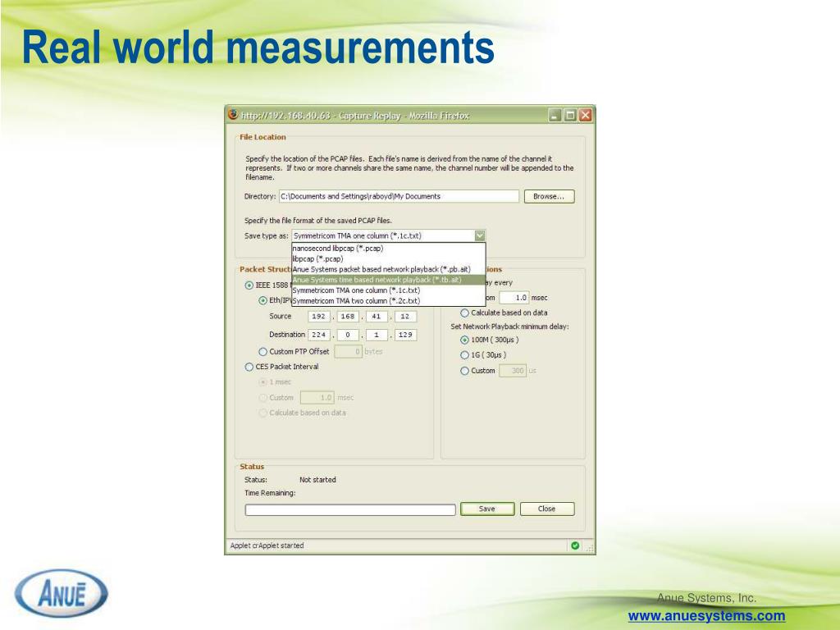Screen dimensions: 840x630
Task: Click 'Set Network Playback minimum delay:' label
Action: pos(509,326)
